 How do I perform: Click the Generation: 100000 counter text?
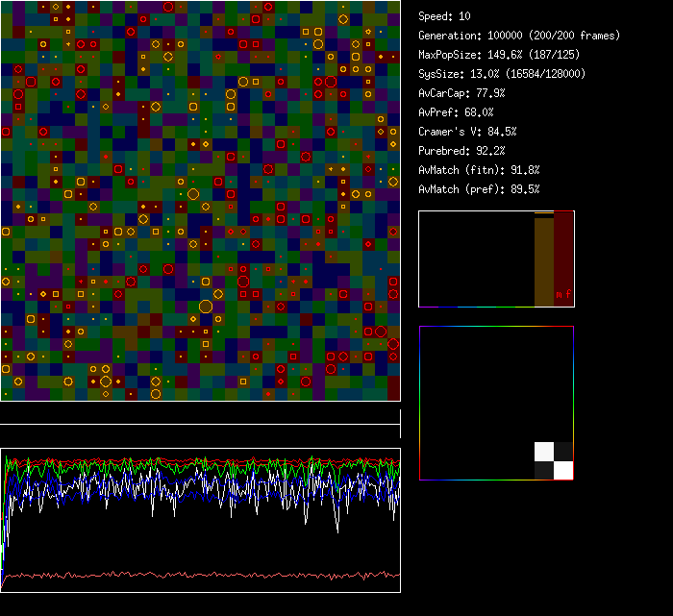click(519, 36)
